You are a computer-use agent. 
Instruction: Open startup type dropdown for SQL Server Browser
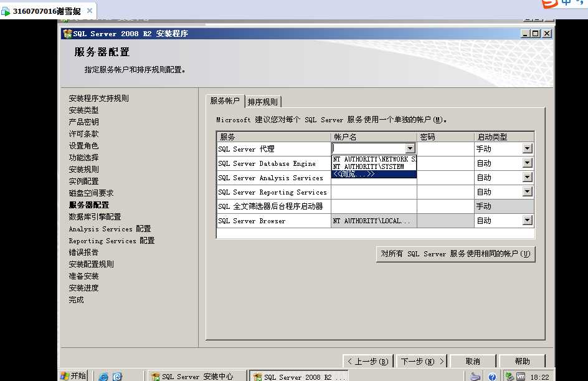[527, 220]
